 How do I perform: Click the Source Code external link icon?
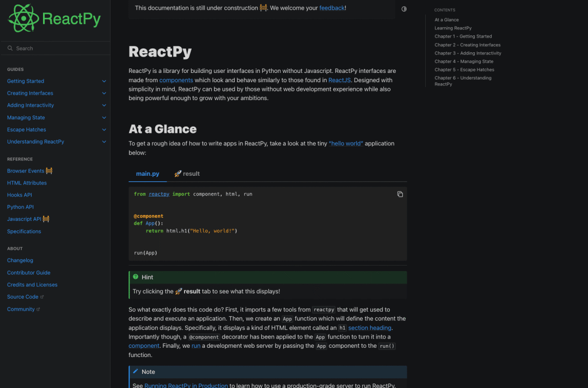pos(42,297)
